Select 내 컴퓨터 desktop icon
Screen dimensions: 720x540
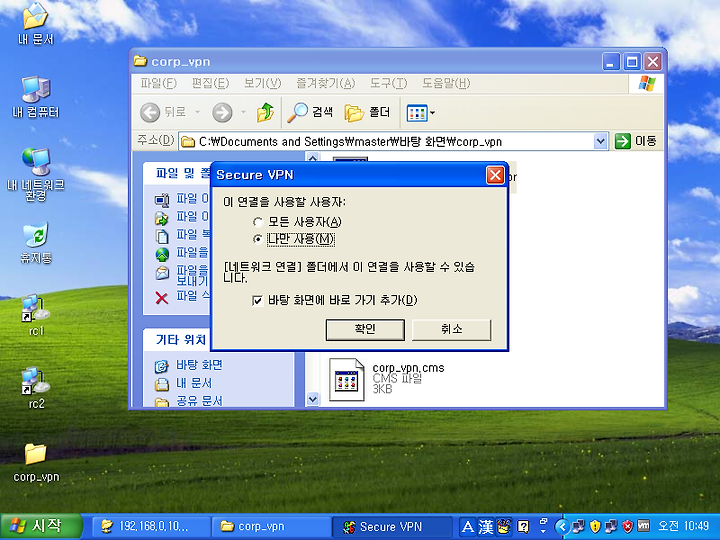click(36, 97)
